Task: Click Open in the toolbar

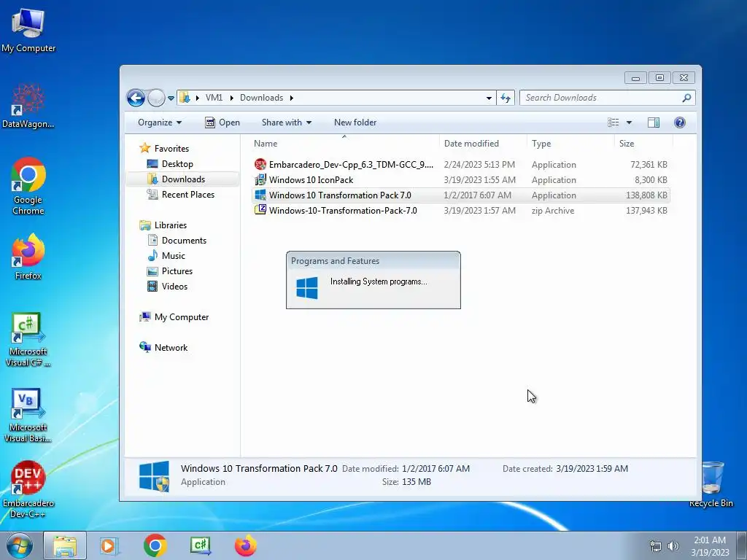Action: tap(222, 122)
